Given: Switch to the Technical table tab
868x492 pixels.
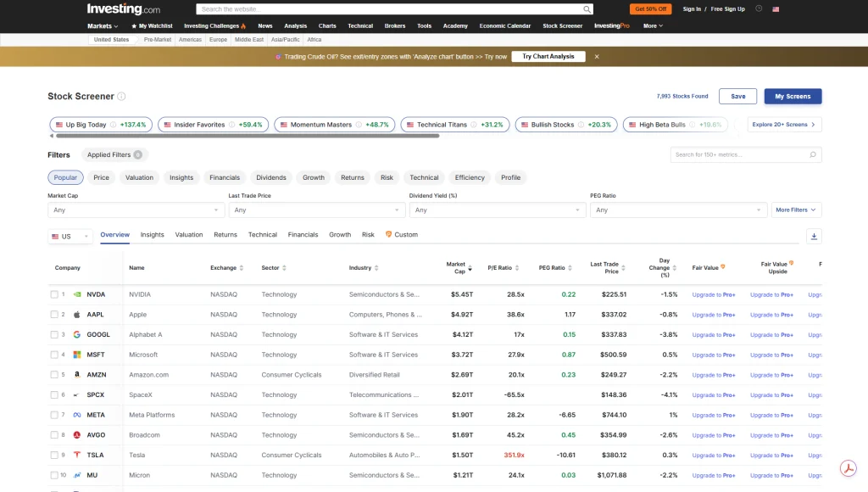Looking at the screenshot, I should [263, 235].
